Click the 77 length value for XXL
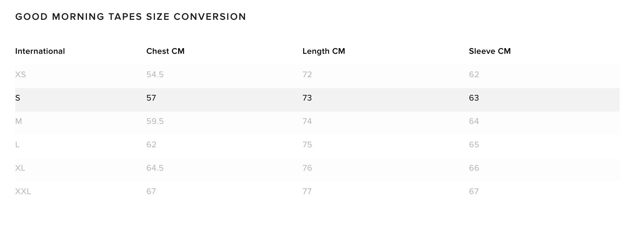The height and width of the screenshot is (233, 644). (307, 192)
